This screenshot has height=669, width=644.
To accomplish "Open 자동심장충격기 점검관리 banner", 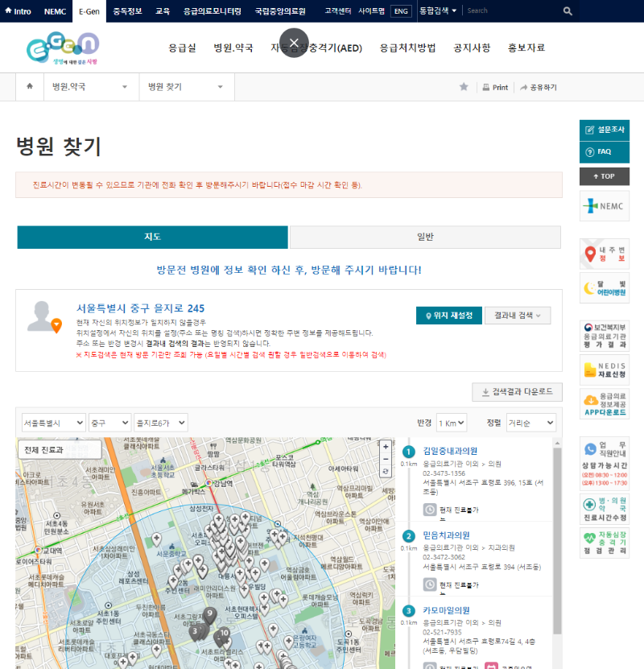I will (x=605, y=543).
